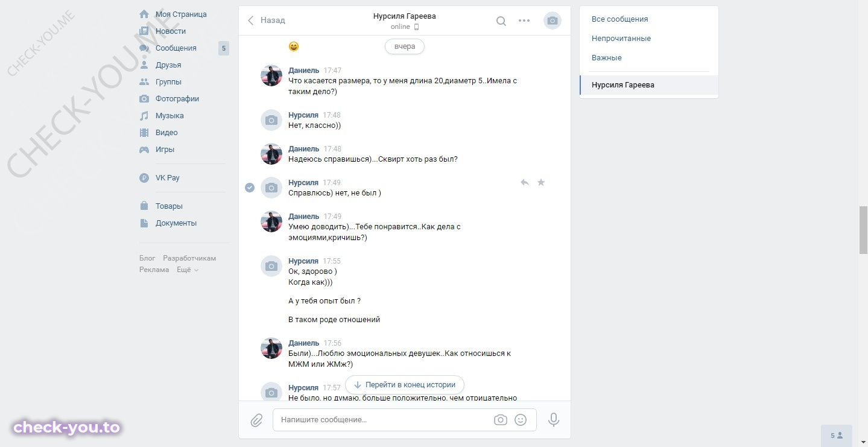This screenshot has height=447, width=868.
Task: Click Даниель avatar on 17:56 message
Action: point(271,348)
